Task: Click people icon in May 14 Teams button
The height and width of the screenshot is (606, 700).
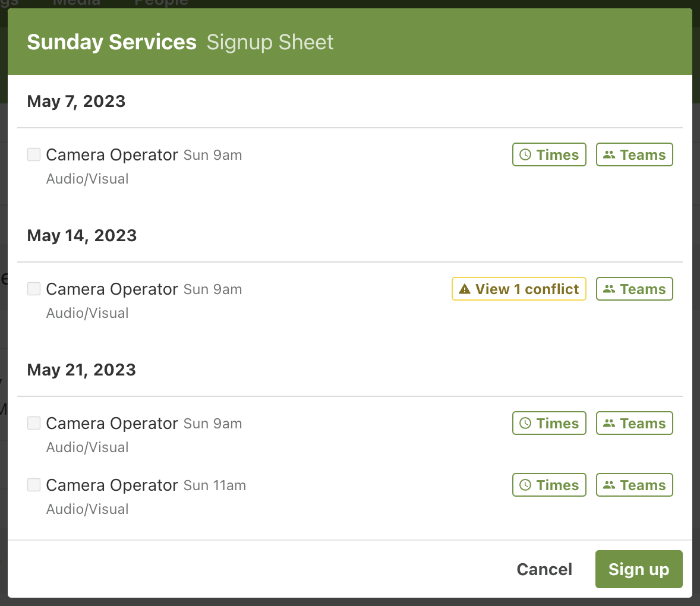Action: pos(609,289)
